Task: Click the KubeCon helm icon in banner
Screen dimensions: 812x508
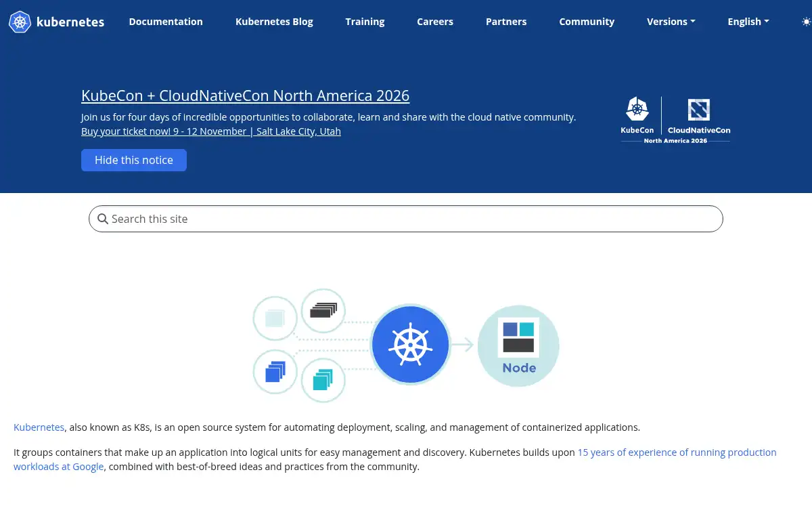Action: point(637,108)
